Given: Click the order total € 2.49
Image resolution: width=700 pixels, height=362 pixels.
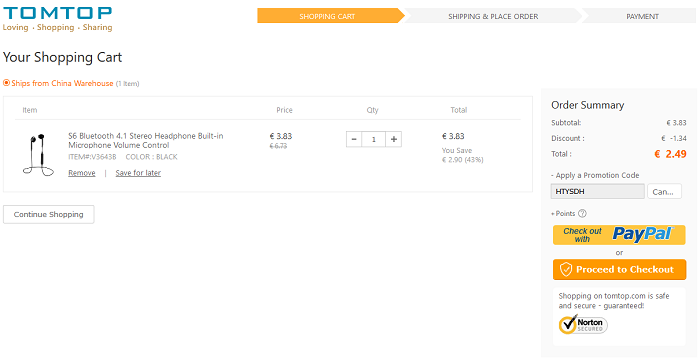Looking at the screenshot, I should 671,154.
